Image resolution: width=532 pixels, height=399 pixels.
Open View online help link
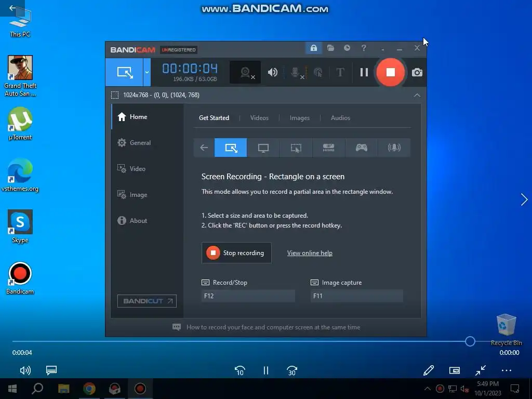coord(310,253)
